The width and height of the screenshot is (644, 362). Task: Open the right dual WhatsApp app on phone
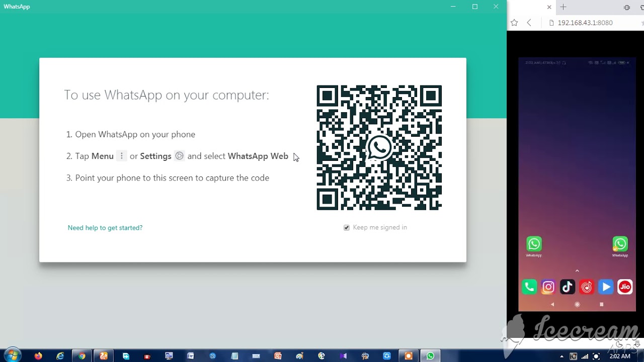620,244
